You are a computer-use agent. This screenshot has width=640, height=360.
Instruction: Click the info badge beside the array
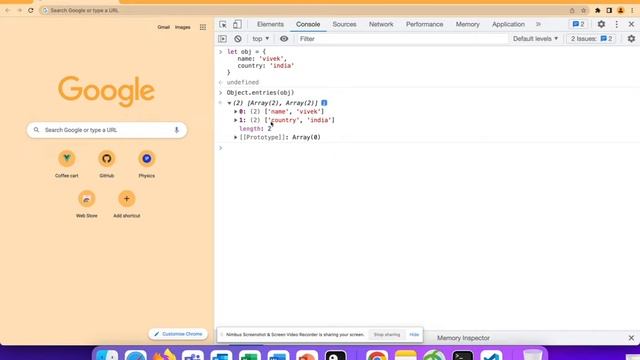[324, 103]
